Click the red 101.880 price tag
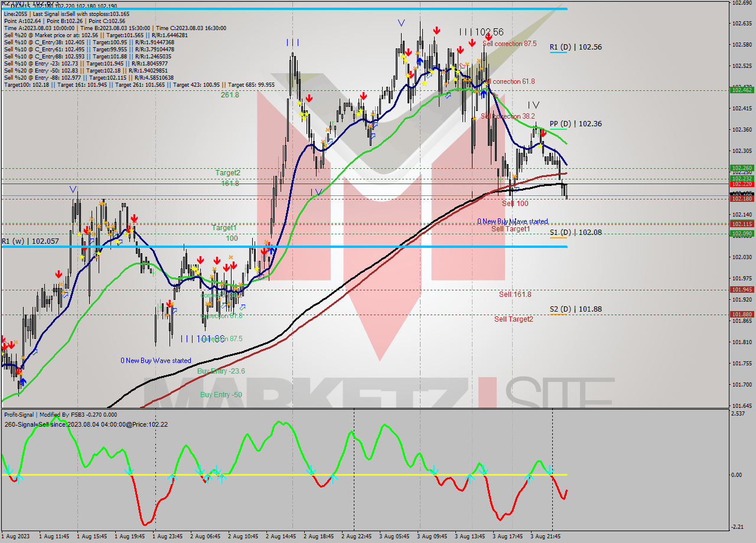Screen dimensions: 756x543 (742, 315)
